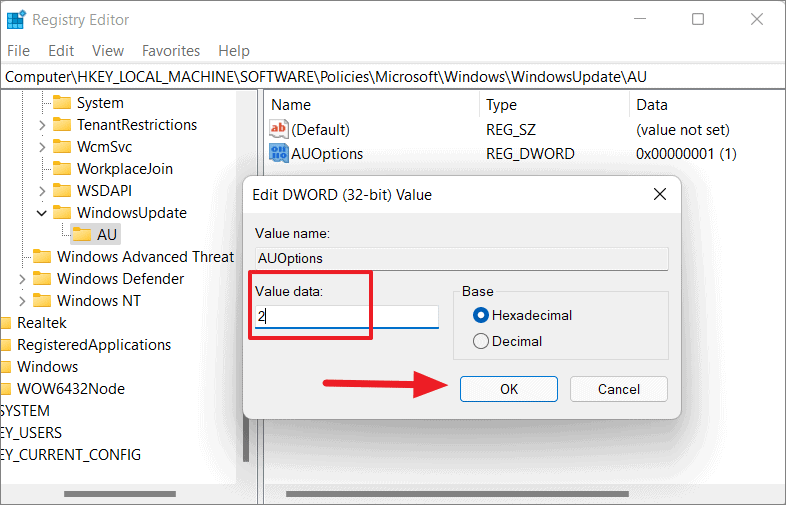Select the SYSTEM hive
The width and height of the screenshot is (786, 505).
click(25, 411)
